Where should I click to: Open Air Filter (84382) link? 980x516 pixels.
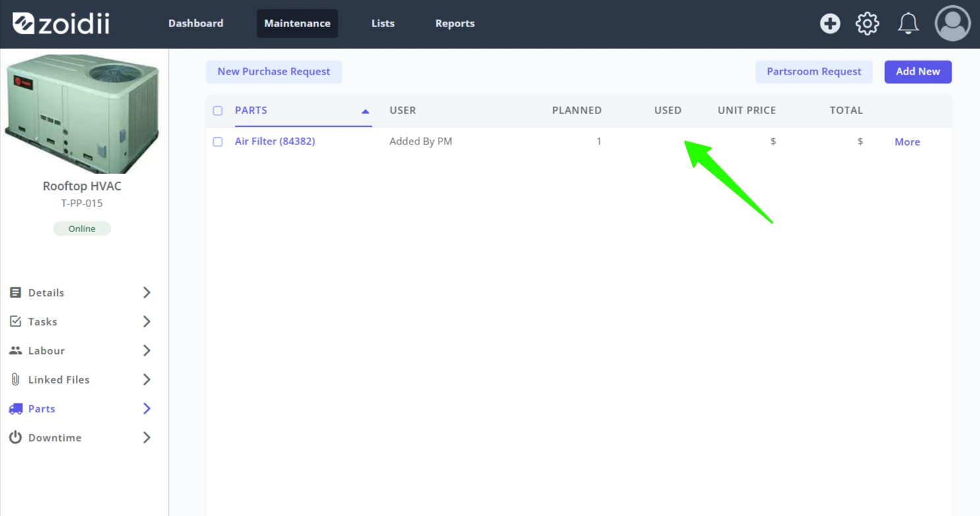tap(275, 141)
